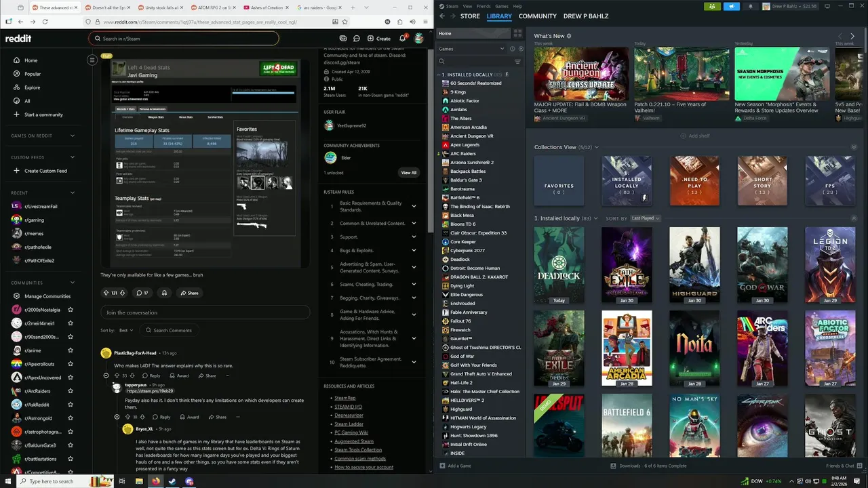868x488 pixels.
Task: Open Steam notifications bell
Action: (x=750, y=6)
